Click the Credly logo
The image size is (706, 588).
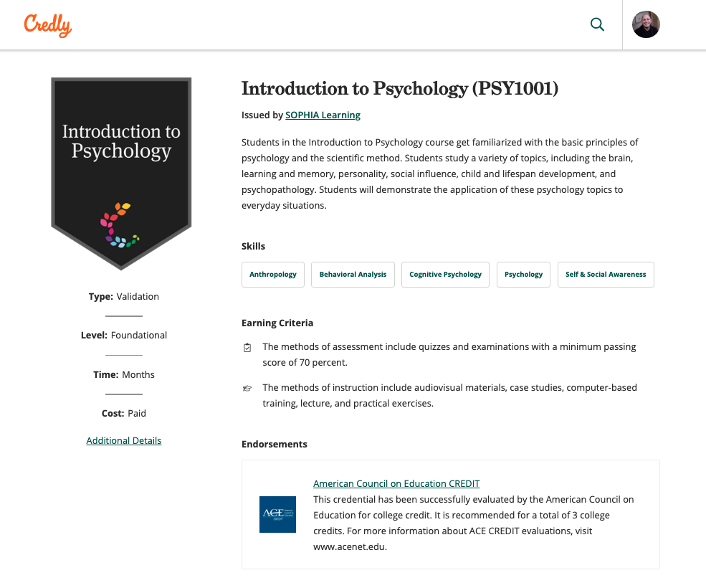point(48,25)
